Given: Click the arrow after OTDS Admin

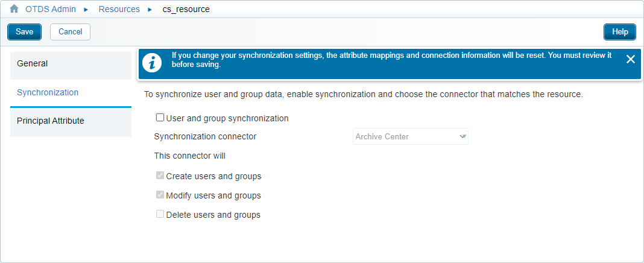Looking at the screenshot, I should click(86, 10).
